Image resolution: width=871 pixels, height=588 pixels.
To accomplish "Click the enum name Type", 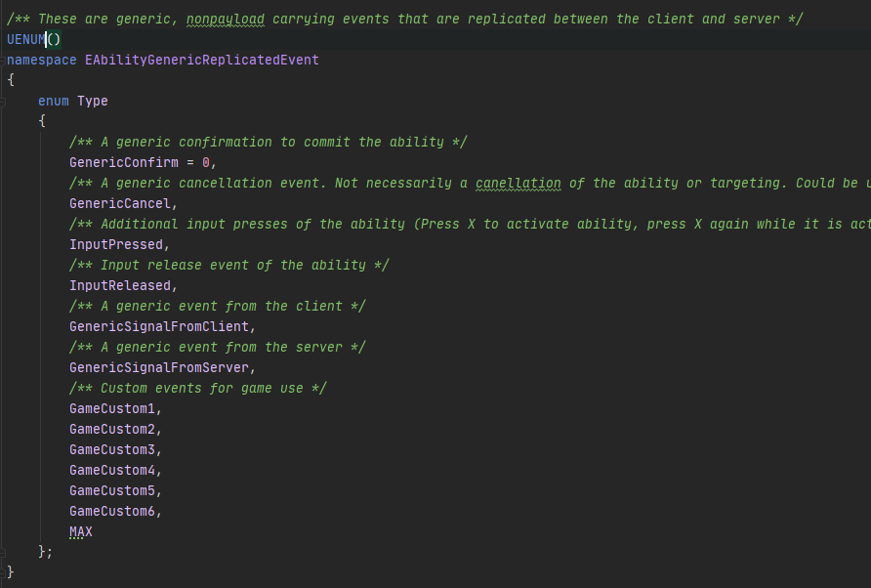I will (x=93, y=102).
